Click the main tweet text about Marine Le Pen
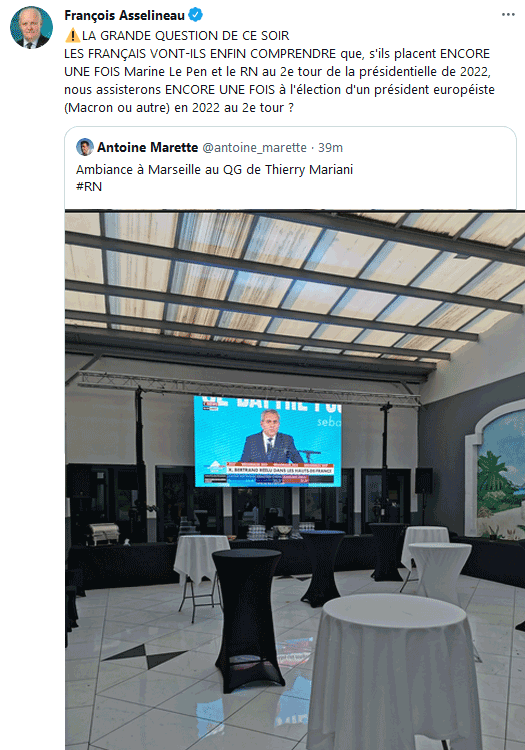Screen dimensions: 525x750 tap(279, 80)
